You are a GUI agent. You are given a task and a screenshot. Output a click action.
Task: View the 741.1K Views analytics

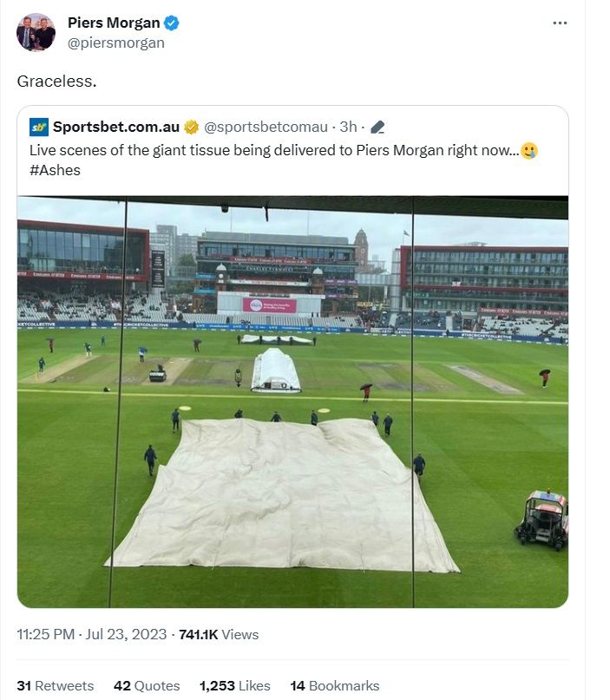[x=219, y=634]
